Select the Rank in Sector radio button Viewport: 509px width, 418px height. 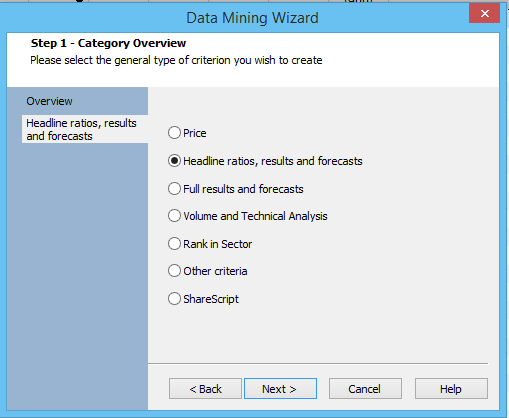coord(174,244)
